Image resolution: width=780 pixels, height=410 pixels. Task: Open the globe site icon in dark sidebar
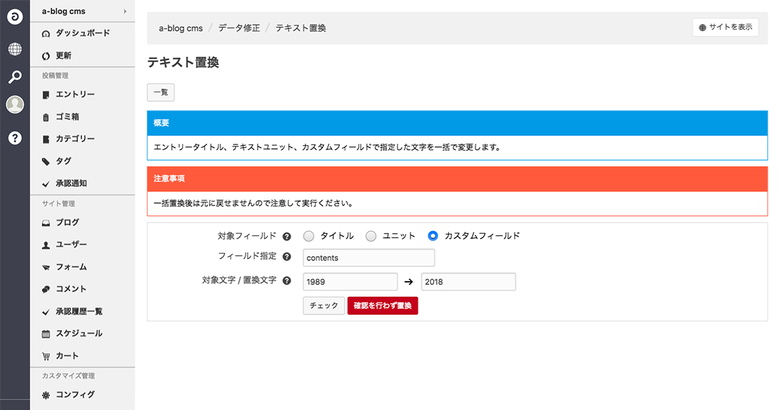(x=15, y=49)
